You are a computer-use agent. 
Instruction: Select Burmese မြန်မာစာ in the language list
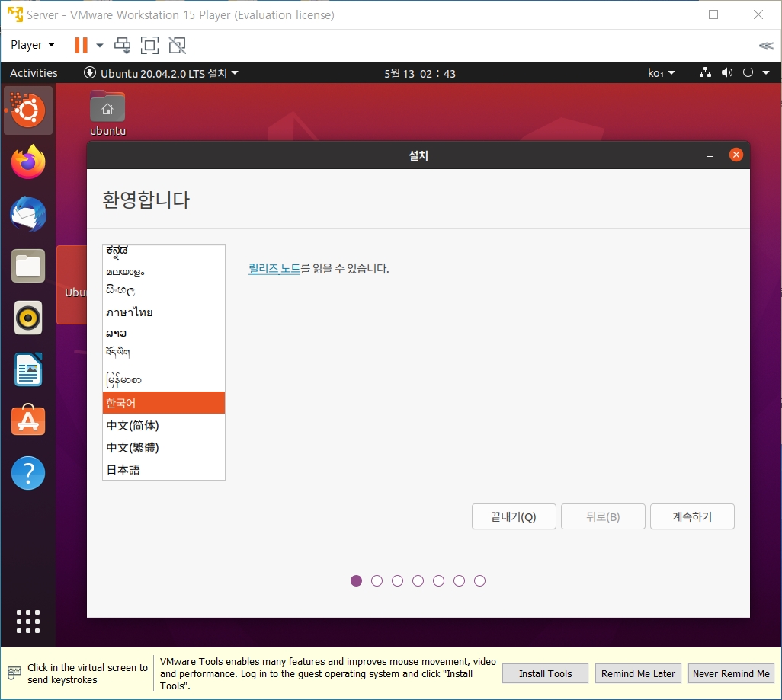[164, 379]
